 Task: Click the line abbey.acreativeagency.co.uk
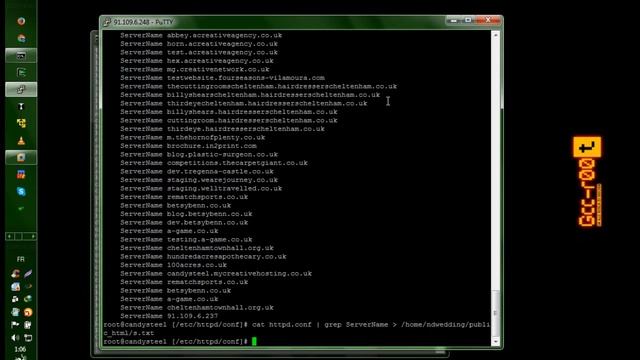coord(201,36)
